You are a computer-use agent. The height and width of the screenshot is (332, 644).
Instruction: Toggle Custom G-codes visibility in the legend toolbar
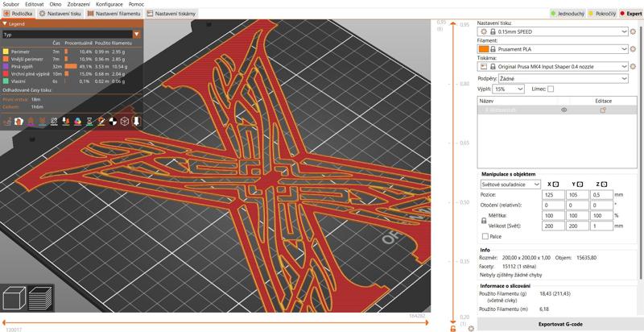coord(101,122)
